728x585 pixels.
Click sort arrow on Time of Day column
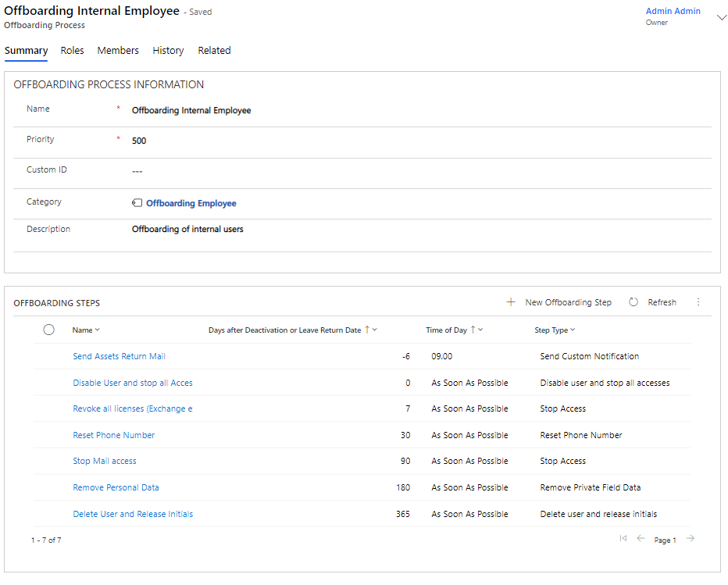pyautogui.click(x=473, y=330)
